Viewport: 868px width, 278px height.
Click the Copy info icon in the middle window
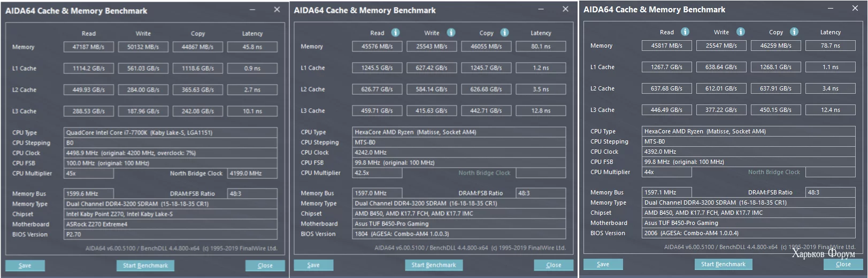[x=504, y=33]
